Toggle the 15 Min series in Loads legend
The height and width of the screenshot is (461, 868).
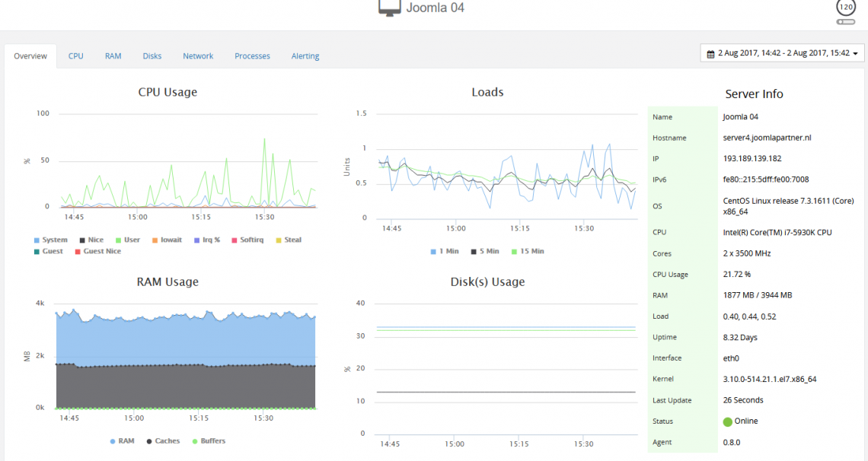[528, 251]
